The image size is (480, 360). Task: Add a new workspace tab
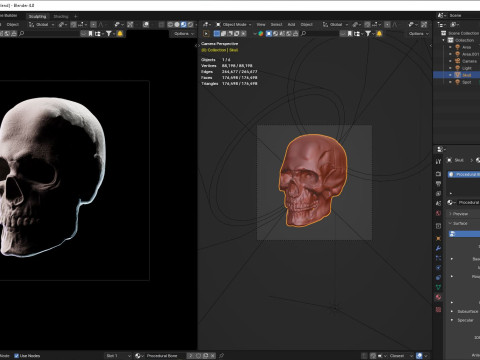76,16
